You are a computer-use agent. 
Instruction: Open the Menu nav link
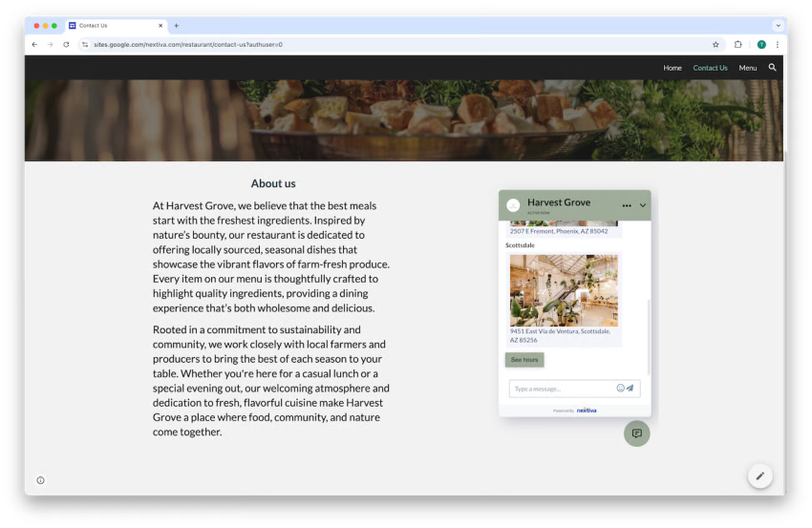point(748,68)
